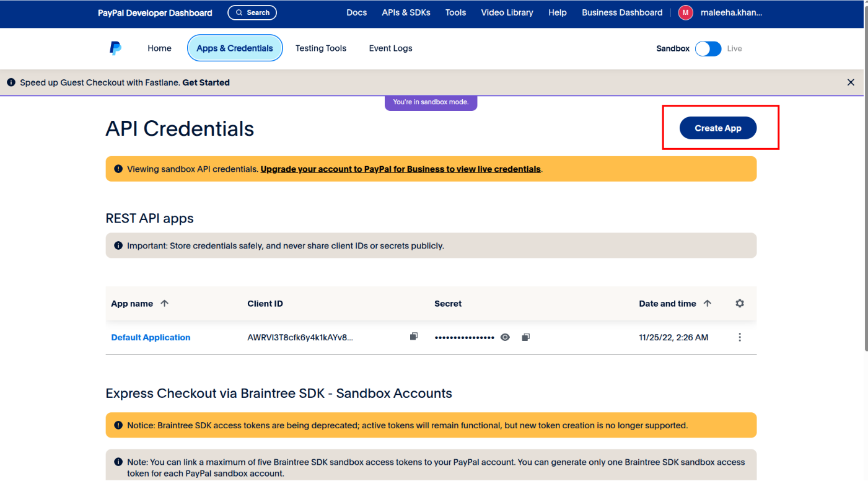Sort by App name arrow
868x481 pixels.
click(x=164, y=303)
